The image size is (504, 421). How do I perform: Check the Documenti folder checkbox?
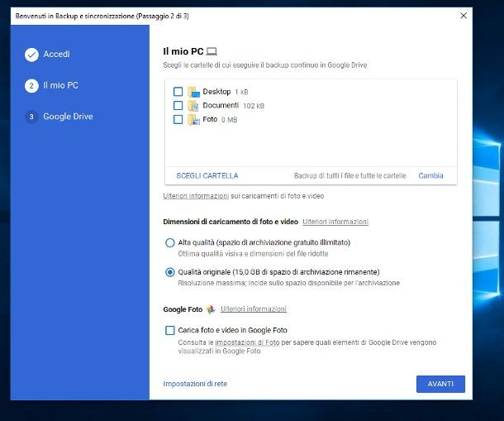coord(178,106)
